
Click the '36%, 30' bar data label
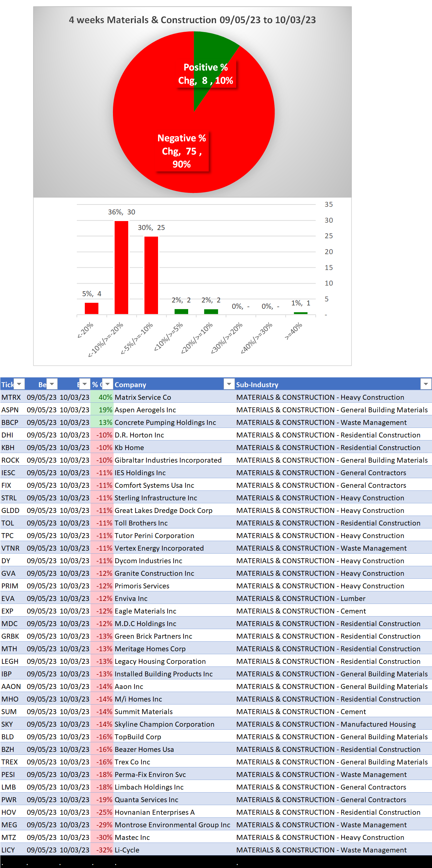(121, 212)
